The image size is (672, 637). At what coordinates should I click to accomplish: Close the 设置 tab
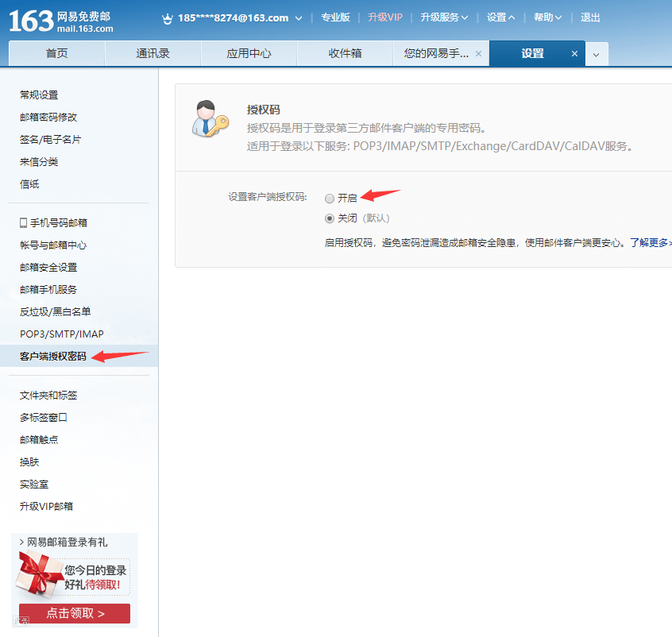[575, 54]
